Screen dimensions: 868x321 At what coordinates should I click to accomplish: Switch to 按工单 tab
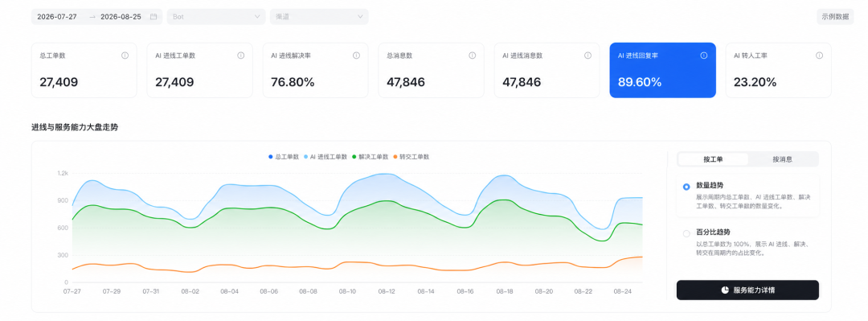click(x=713, y=159)
